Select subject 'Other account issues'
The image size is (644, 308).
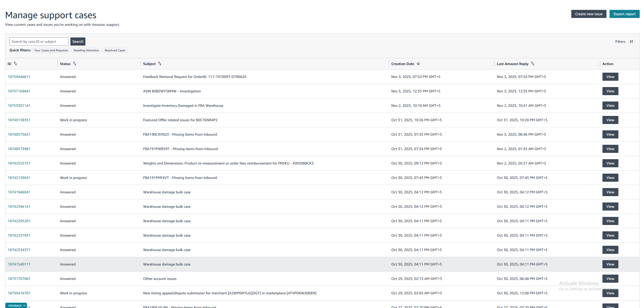pos(160,279)
